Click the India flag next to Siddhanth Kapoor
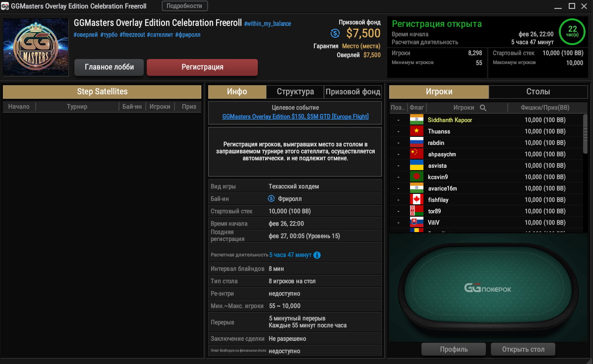The image size is (593, 364). 416,120
